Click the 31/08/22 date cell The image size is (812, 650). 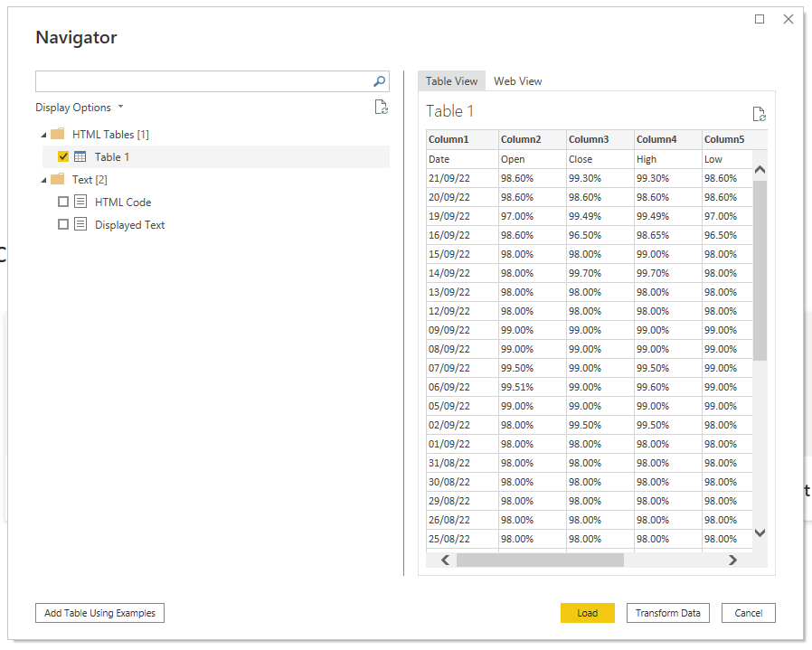coord(462,463)
